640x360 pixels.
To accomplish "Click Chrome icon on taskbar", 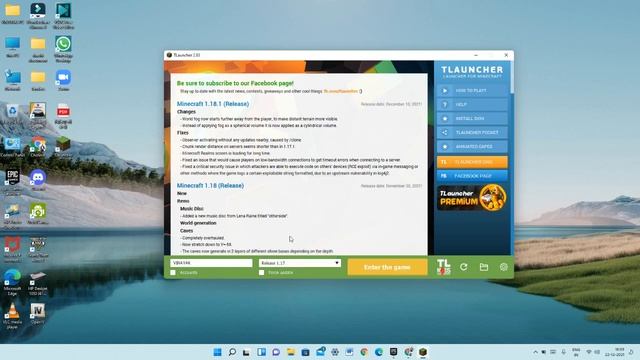I will coord(364,352).
